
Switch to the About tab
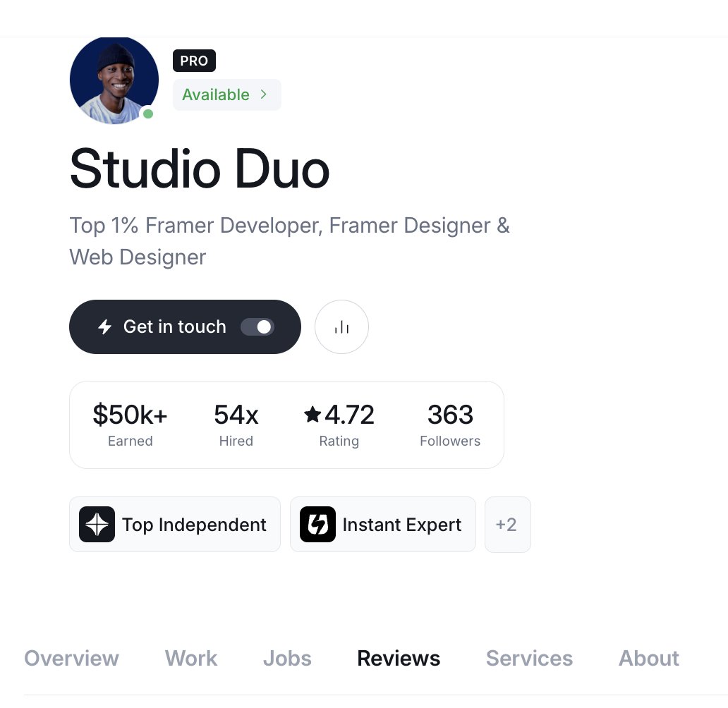pos(648,659)
